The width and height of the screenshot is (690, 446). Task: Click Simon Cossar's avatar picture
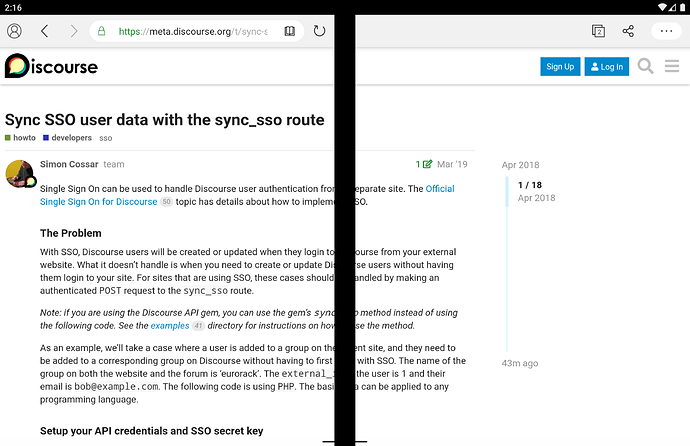(x=19, y=173)
